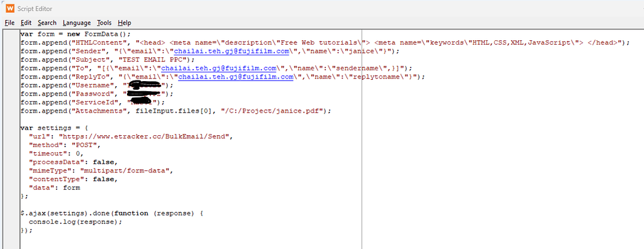
Task: Click the email link in the ReplyTo line
Action: tap(235, 77)
